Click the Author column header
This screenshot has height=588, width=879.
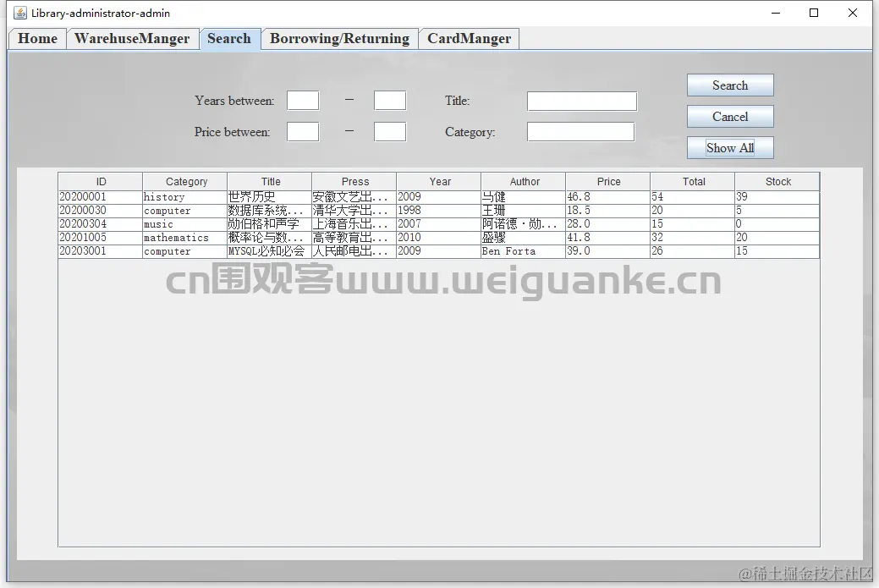coord(524,182)
